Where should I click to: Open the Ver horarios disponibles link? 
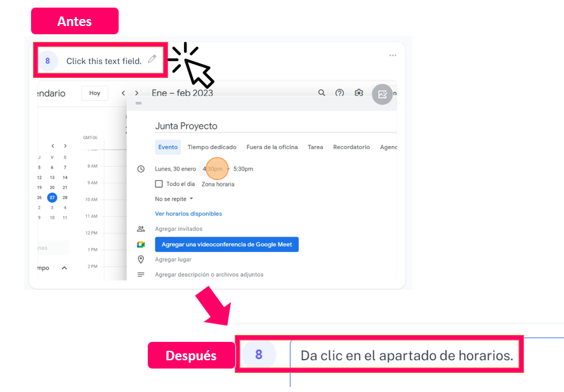(x=188, y=214)
